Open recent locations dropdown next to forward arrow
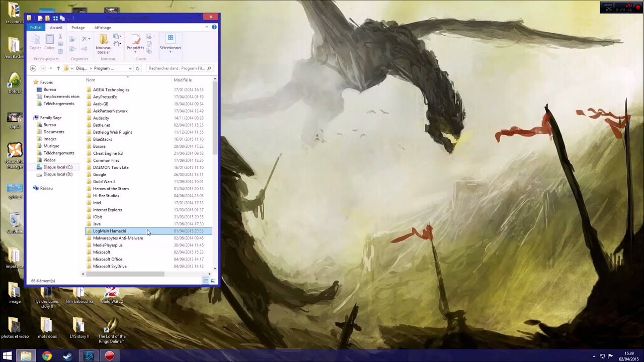Viewport: 644px width, 362px height. click(x=50, y=68)
